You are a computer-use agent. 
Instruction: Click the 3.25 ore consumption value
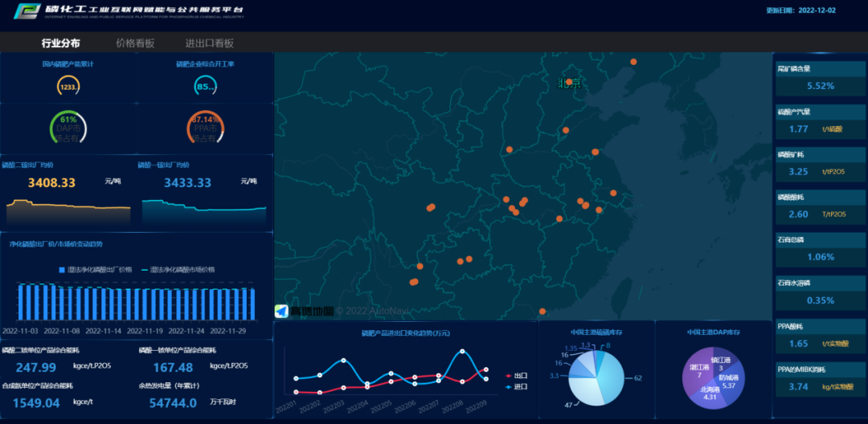[799, 171]
